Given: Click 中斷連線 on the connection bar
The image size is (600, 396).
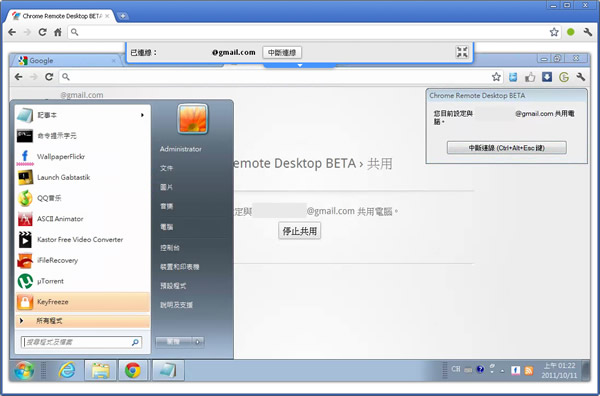Looking at the screenshot, I should [x=282, y=52].
